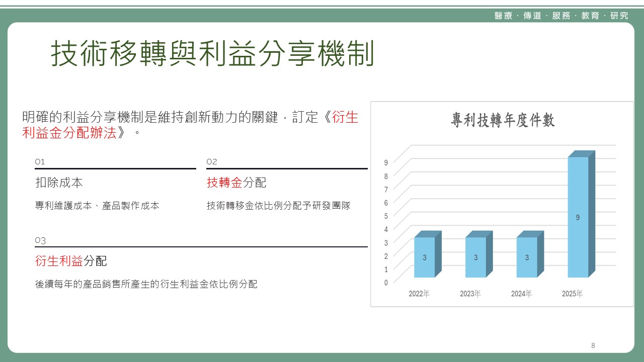This screenshot has width=644, height=362.
Task: Click the 衍生利益分配 heading
Action: (71, 261)
